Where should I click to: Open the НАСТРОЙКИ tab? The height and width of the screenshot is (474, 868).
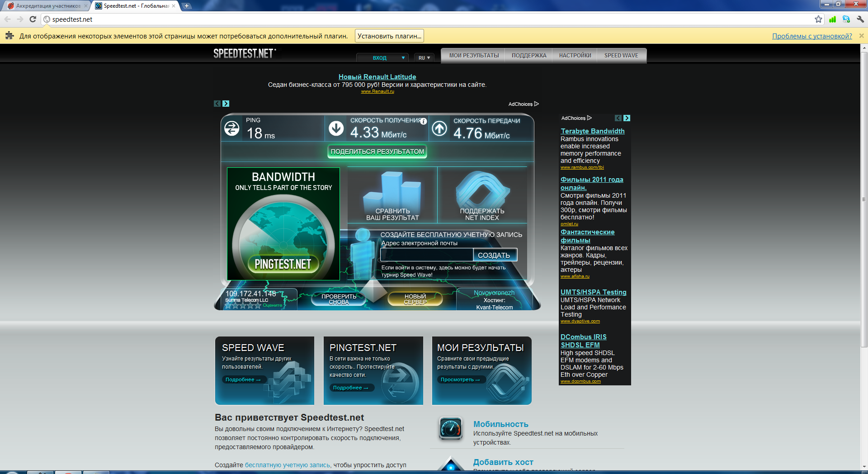(575, 56)
